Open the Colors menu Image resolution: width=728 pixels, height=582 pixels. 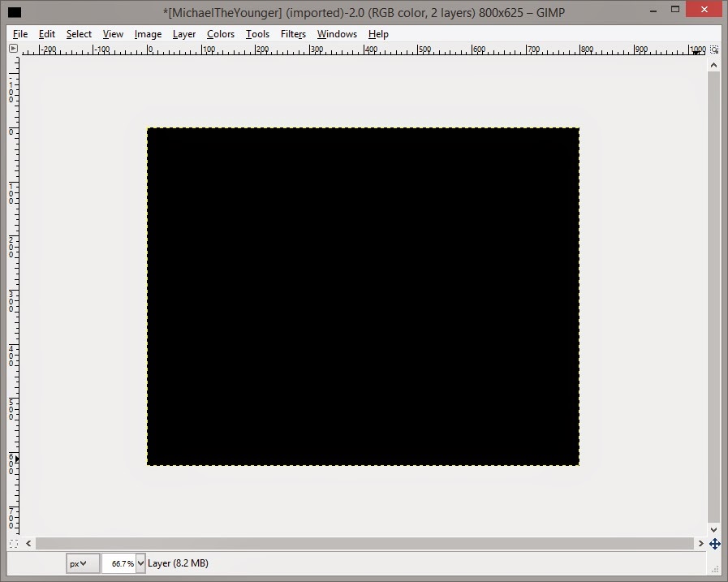click(x=220, y=34)
